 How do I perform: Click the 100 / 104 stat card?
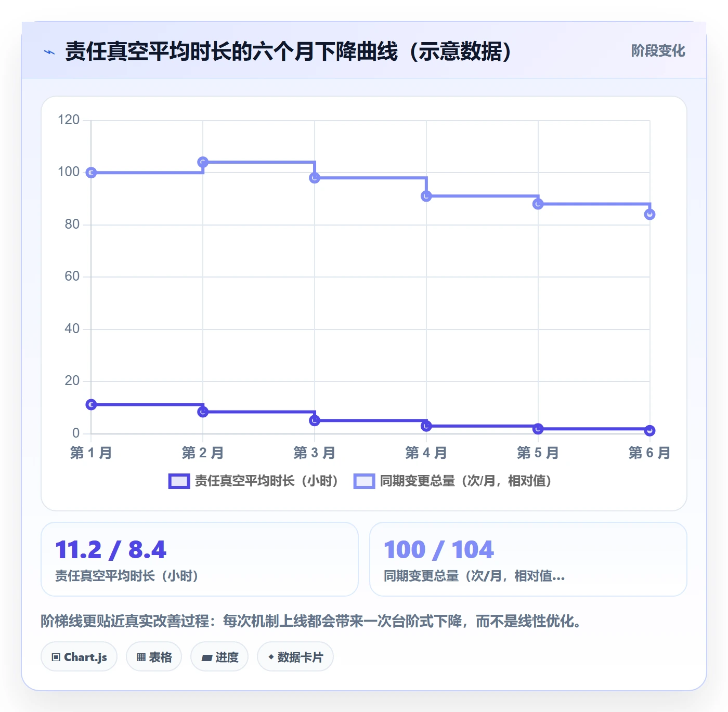[528, 559]
